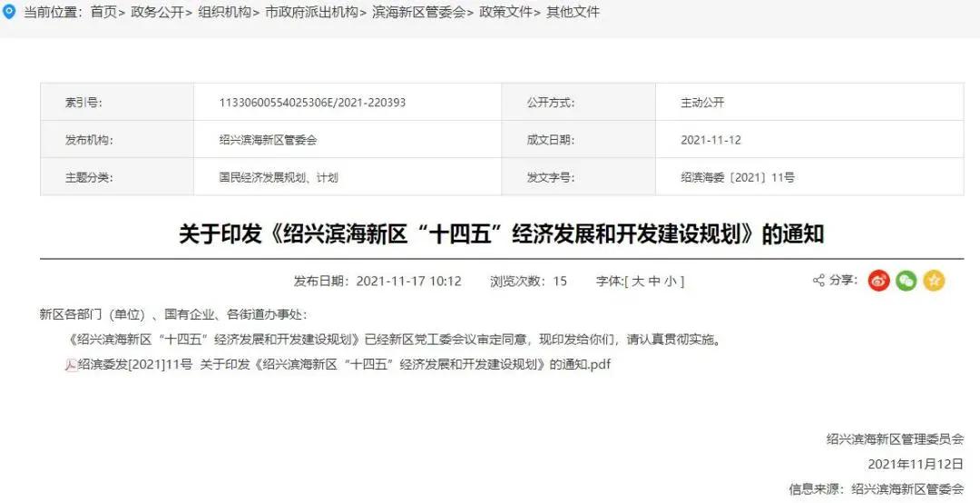Click 信息来源：绍兴滨海新区管委会 line
This screenshot has height=503, width=980.
pos(877,489)
